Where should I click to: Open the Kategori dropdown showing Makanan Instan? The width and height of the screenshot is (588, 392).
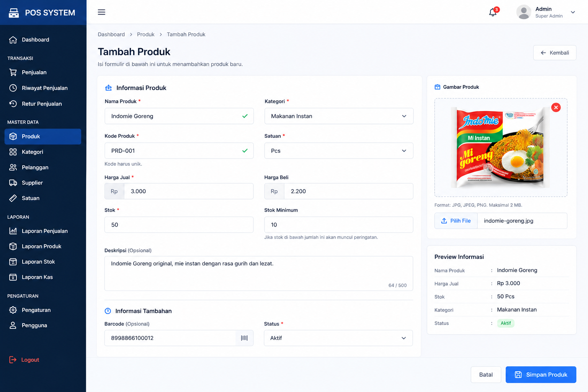tap(339, 116)
